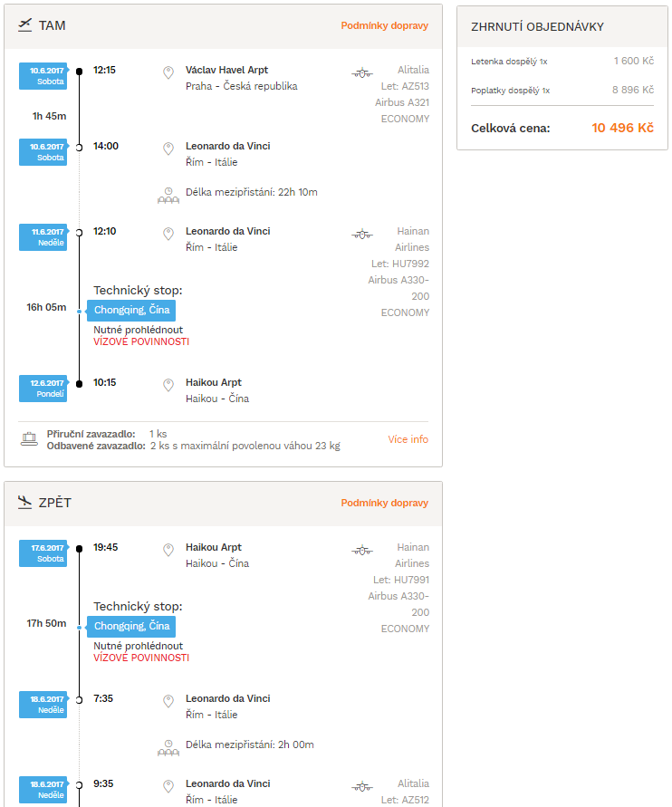Click the luggage icon near Příruční zavazadlo
This screenshot has width=672, height=807.
click(29, 439)
